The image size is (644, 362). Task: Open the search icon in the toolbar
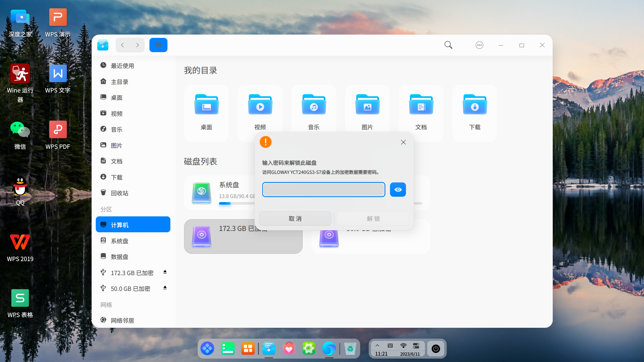click(x=448, y=45)
